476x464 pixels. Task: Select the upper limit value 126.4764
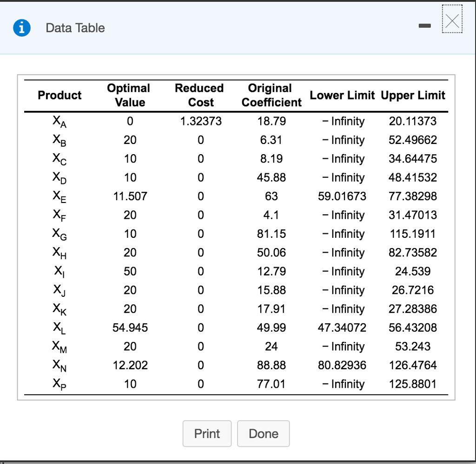(413, 366)
